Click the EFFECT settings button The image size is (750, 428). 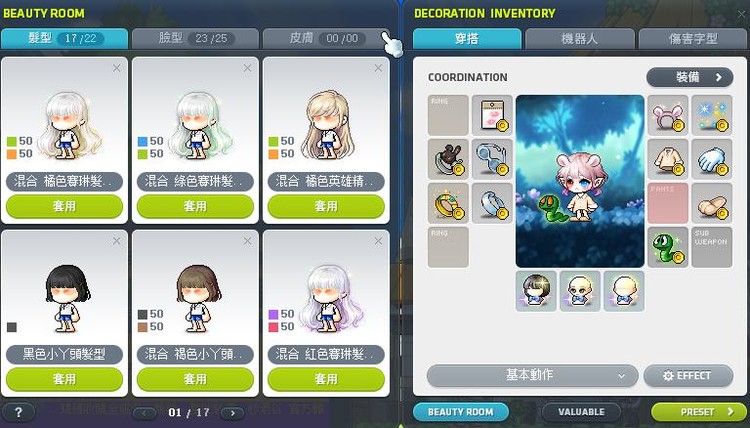[x=688, y=375]
